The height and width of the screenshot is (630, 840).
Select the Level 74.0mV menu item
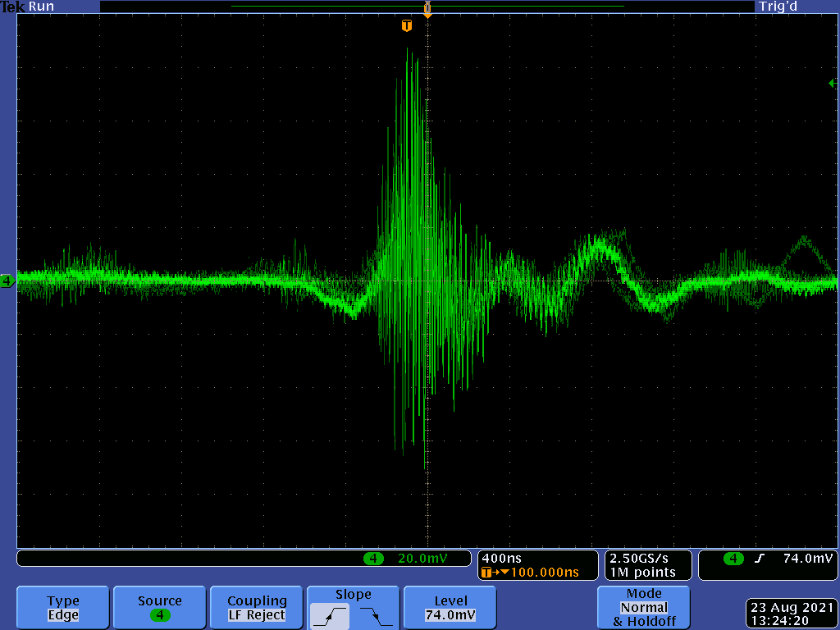pyautogui.click(x=450, y=608)
